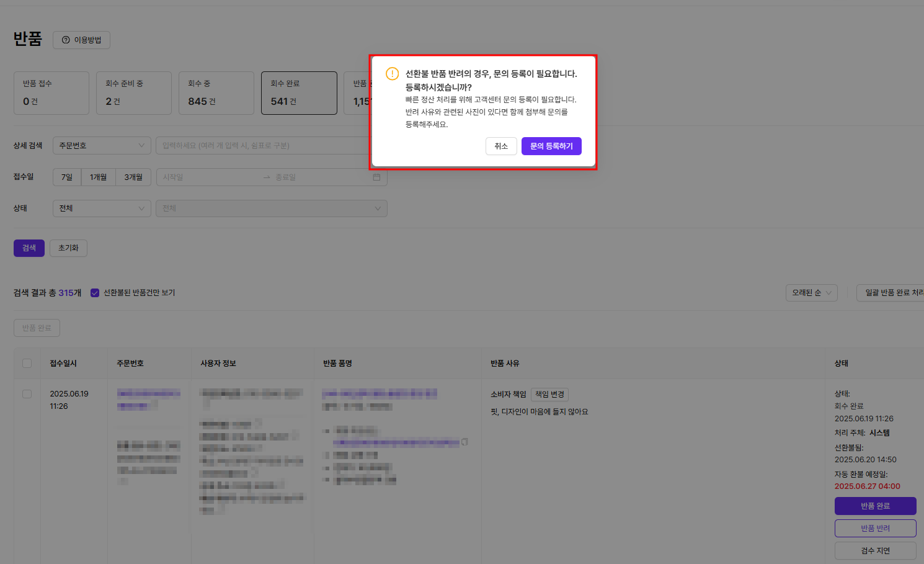Click the 2025.06.27 04:00 auto refund date

[x=867, y=486]
